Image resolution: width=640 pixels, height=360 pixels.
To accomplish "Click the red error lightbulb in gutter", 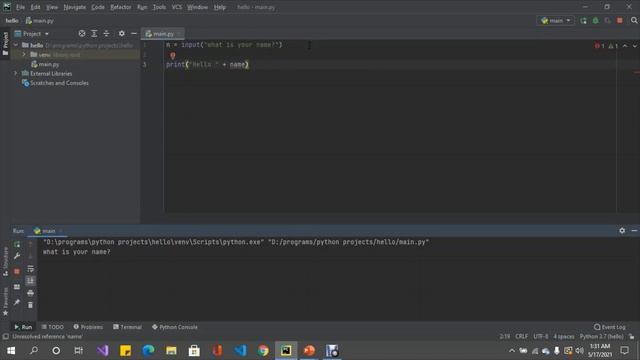I will point(173,55).
